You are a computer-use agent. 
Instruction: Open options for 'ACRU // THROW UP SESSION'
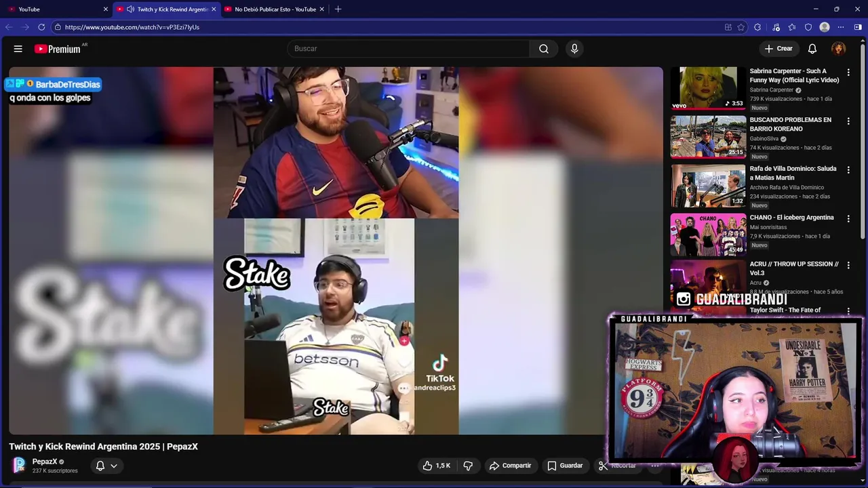coord(848,265)
